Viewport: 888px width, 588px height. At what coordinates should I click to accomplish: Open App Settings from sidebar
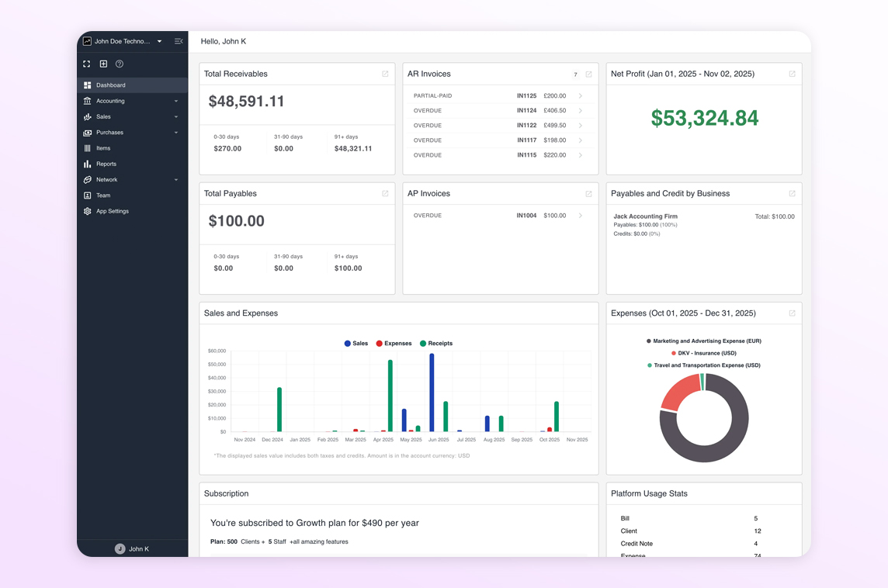coord(113,211)
